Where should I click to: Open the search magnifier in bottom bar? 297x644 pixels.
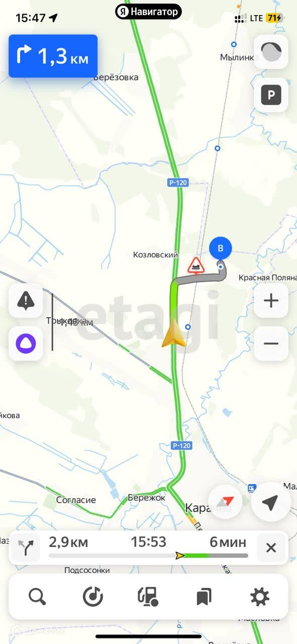[x=38, y=597]
